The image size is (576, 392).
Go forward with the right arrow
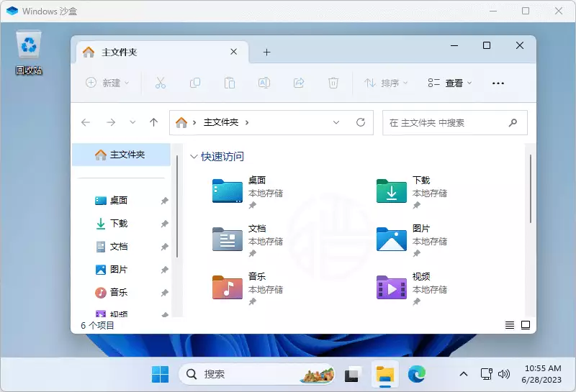coord(111,122)
